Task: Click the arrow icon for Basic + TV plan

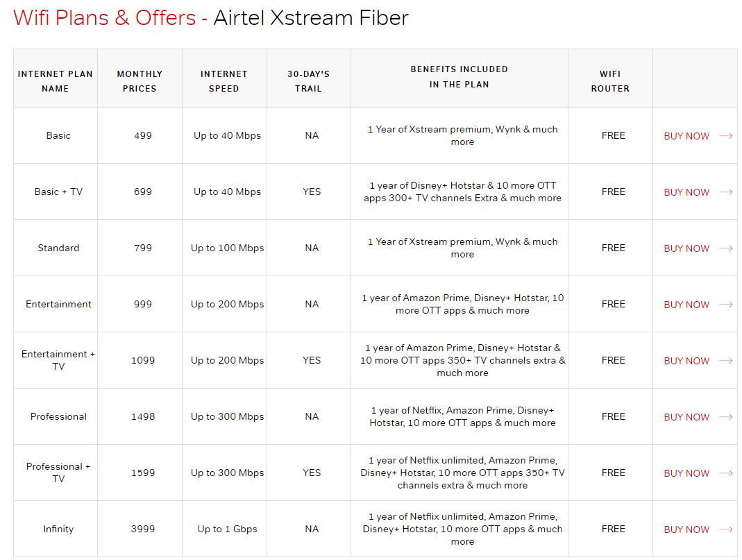Action: coord(726,192)
